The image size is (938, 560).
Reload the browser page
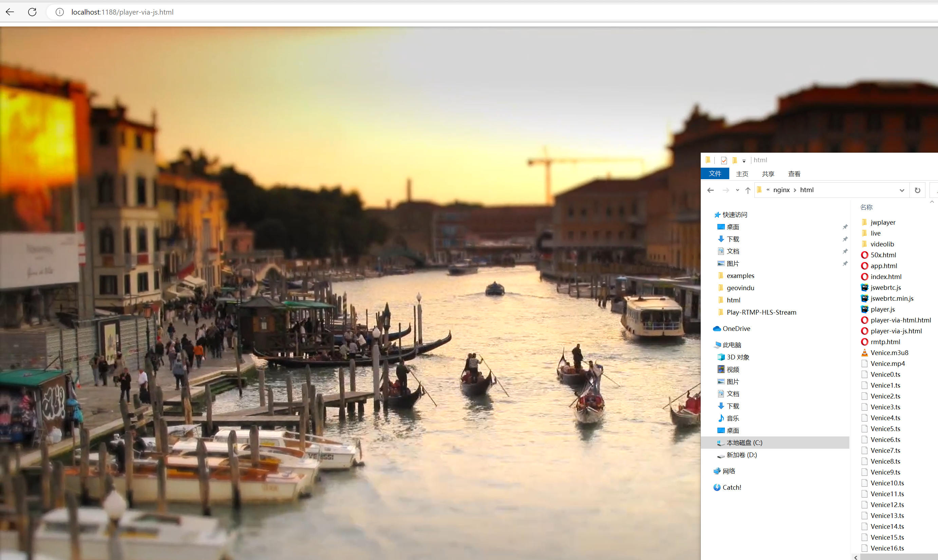(33, 12)
